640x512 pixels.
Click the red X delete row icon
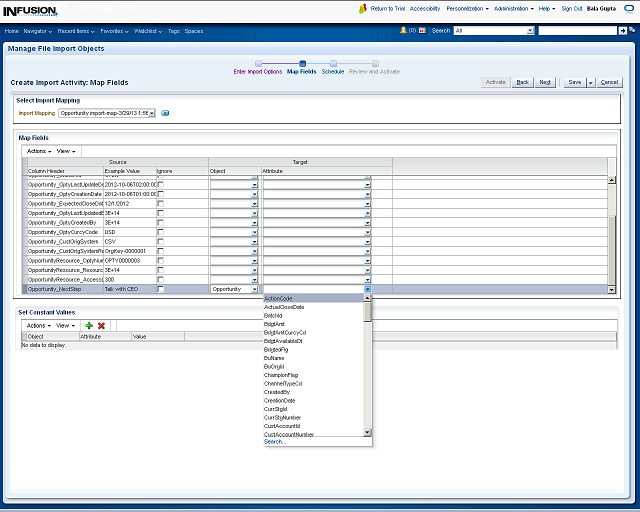[101, 325]
